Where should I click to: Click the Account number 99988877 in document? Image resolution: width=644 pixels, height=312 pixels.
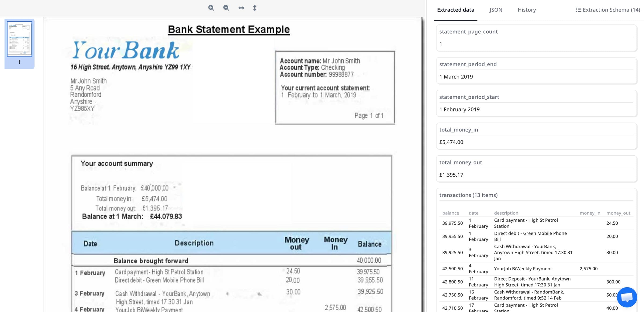[x=317, y=74]
